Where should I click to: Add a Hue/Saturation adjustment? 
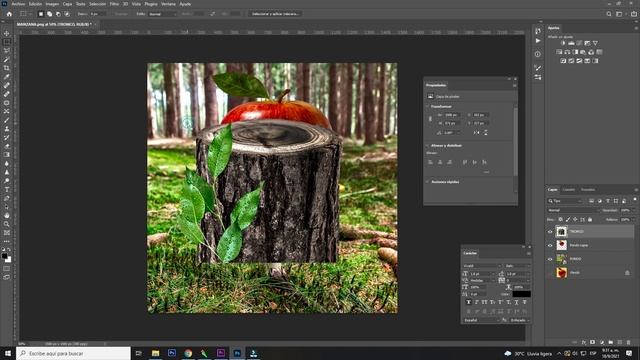tap(559, 52)
